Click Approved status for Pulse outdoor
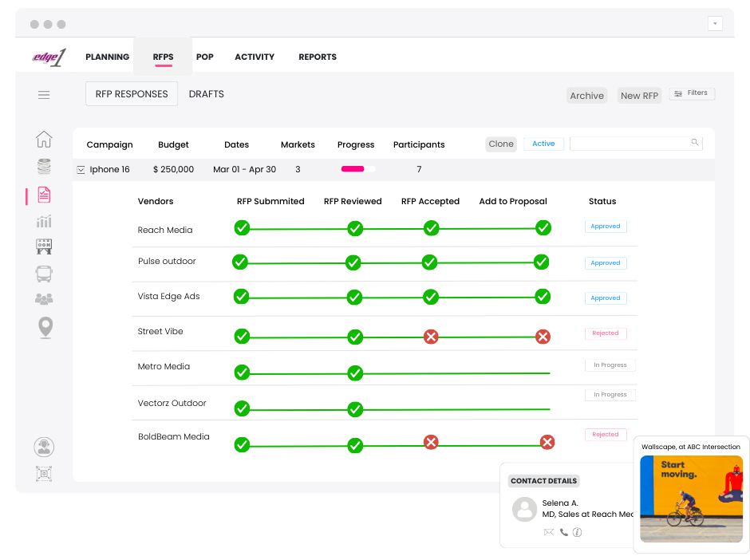Image resolution: width=750 pixels, height=560 pixels. click(x=606, y=263)
